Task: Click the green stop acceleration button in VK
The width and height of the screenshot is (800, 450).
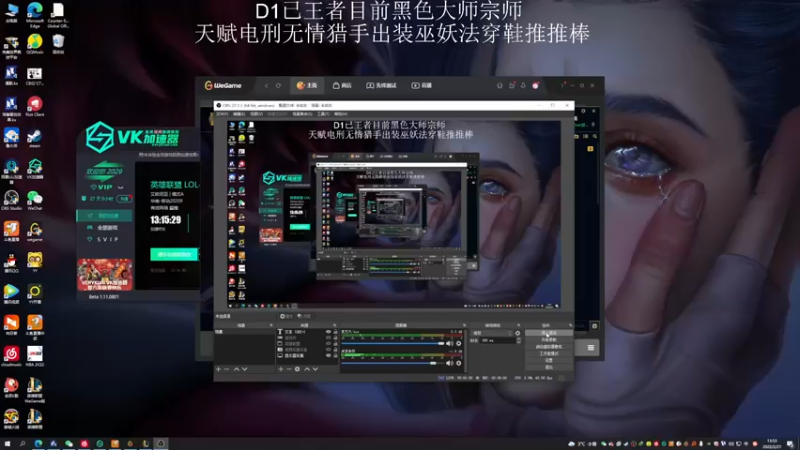Action: coord(174,254)
